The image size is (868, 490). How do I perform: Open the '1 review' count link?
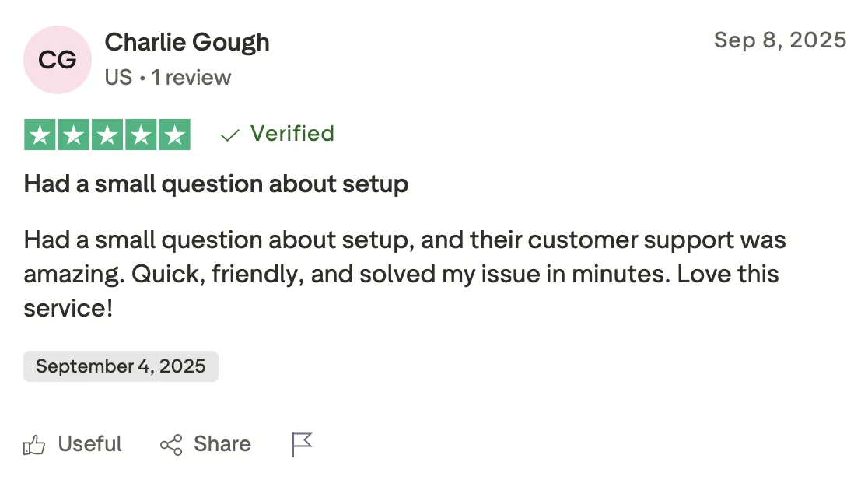coord(191,78)
